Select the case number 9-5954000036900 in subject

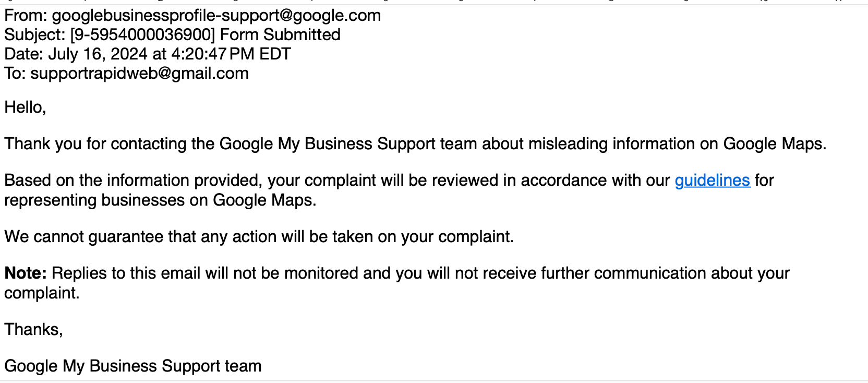(x=142, y=35)
